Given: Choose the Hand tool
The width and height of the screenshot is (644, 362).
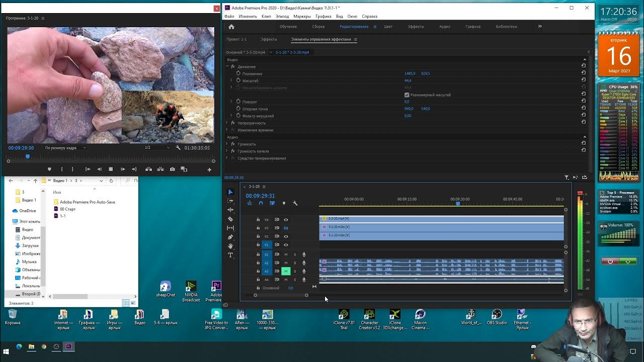Looking at the screenshot, I should click(230, 246).
